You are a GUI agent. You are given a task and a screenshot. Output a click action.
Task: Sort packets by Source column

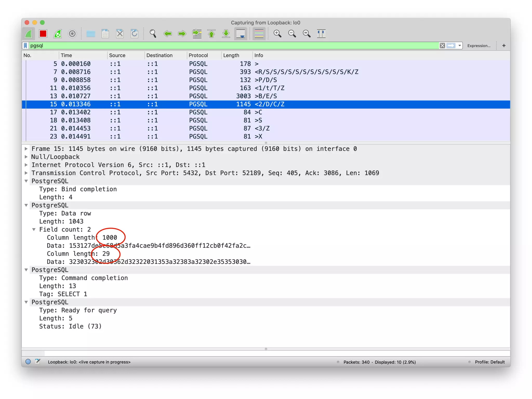[126, 55]
